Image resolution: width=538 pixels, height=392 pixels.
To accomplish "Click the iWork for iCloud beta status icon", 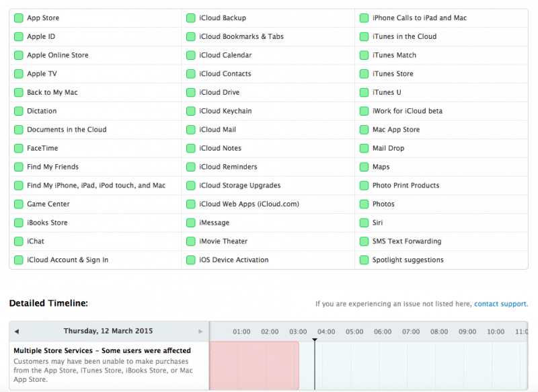I will pyautogui.click(x=364, y=111).
